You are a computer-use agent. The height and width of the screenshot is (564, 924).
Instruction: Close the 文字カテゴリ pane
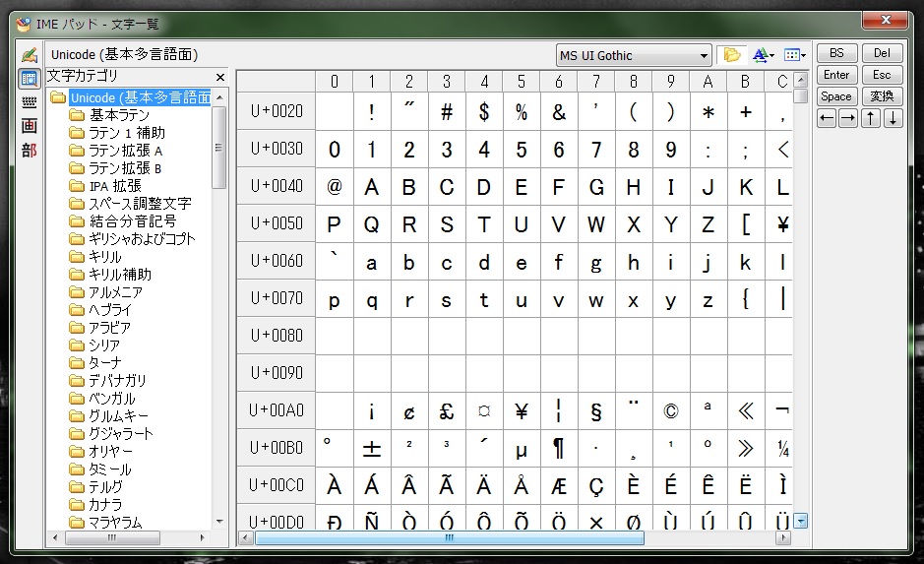[220, 77]
